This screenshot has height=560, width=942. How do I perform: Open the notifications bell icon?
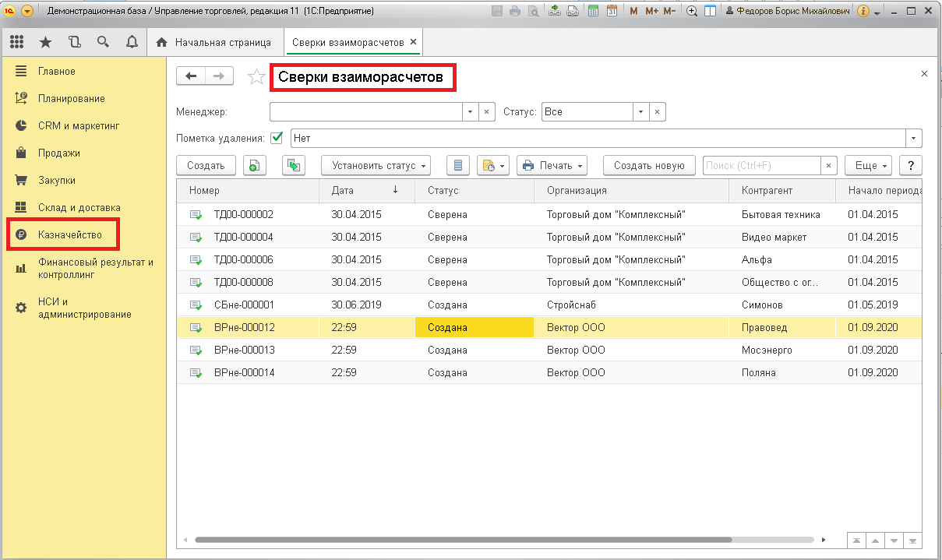click(132, 42)
